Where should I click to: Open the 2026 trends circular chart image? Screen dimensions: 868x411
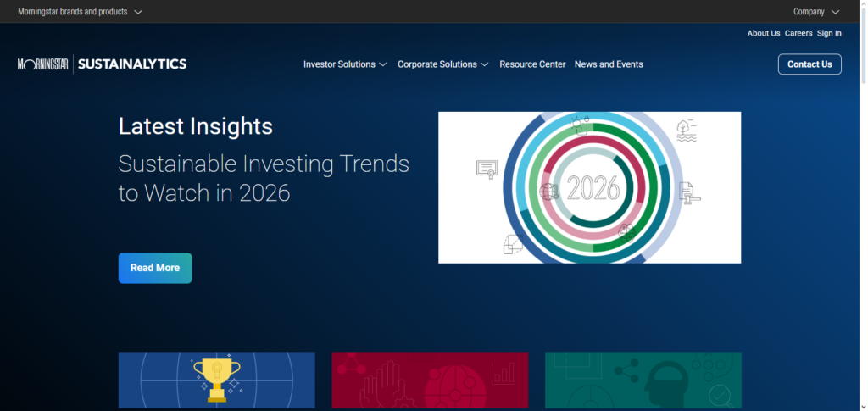point(590,187)
